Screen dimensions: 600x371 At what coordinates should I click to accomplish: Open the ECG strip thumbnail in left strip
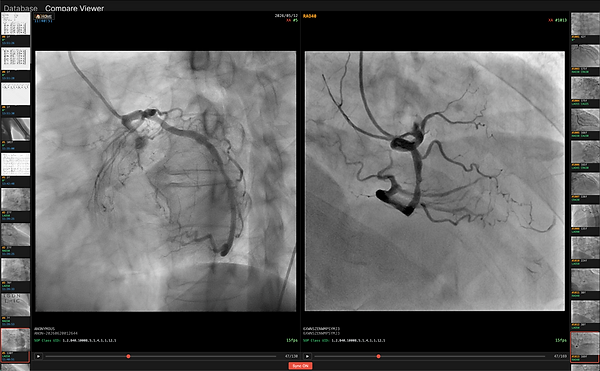coord(15,94)
